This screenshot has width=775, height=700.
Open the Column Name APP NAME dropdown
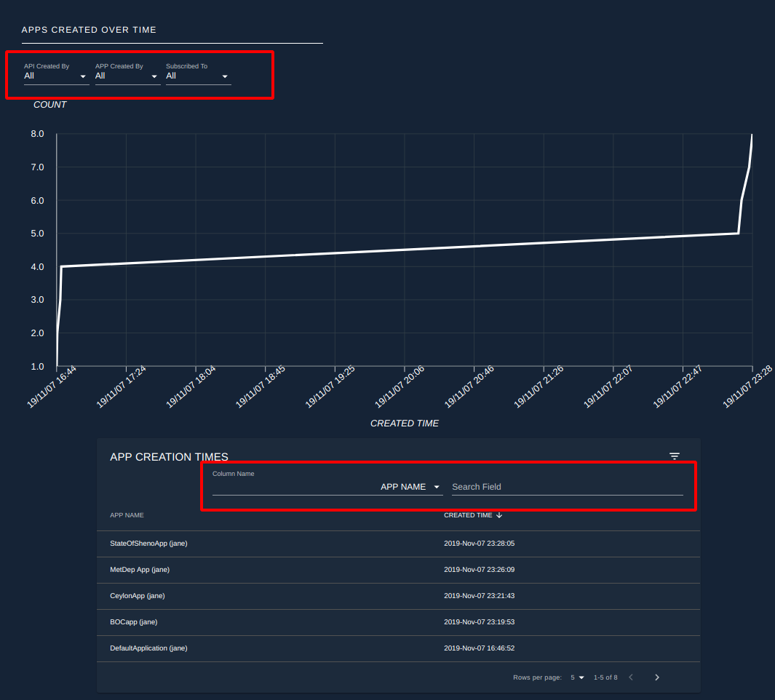point(327,487)
